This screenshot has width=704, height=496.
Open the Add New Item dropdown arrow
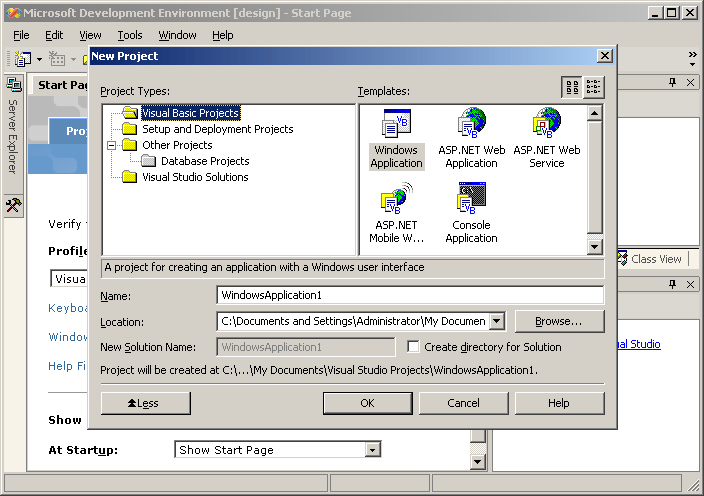point(73,59)
